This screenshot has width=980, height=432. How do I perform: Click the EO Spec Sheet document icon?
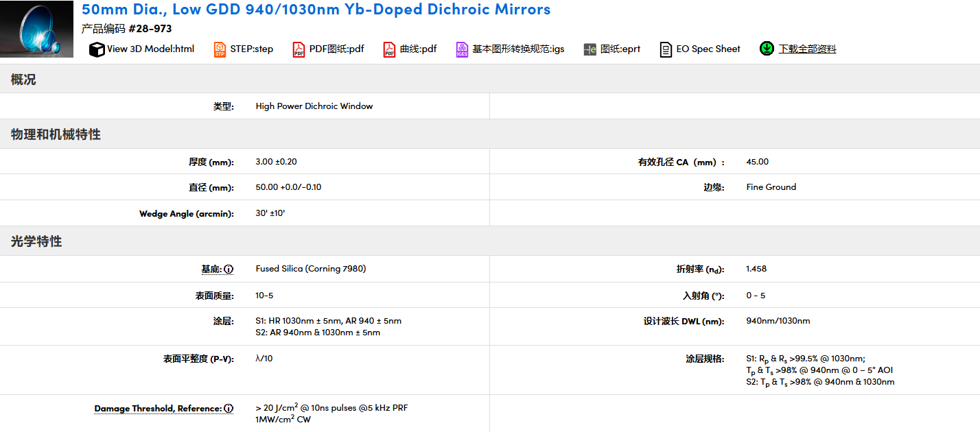coord(666,49)
